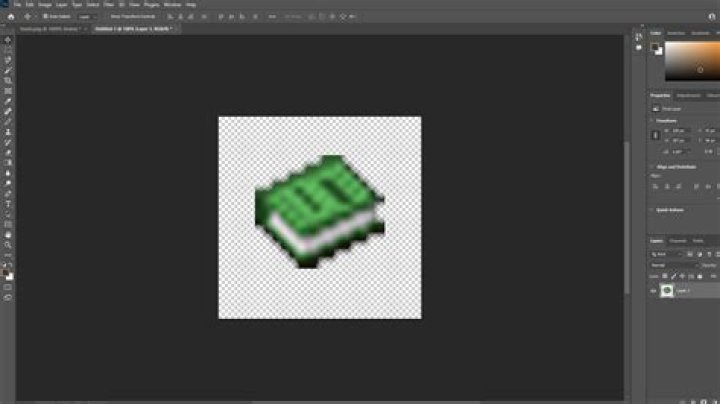Select the Brush tool
Viewport: 720px width, 404px height.
click(x=8, y=122)
